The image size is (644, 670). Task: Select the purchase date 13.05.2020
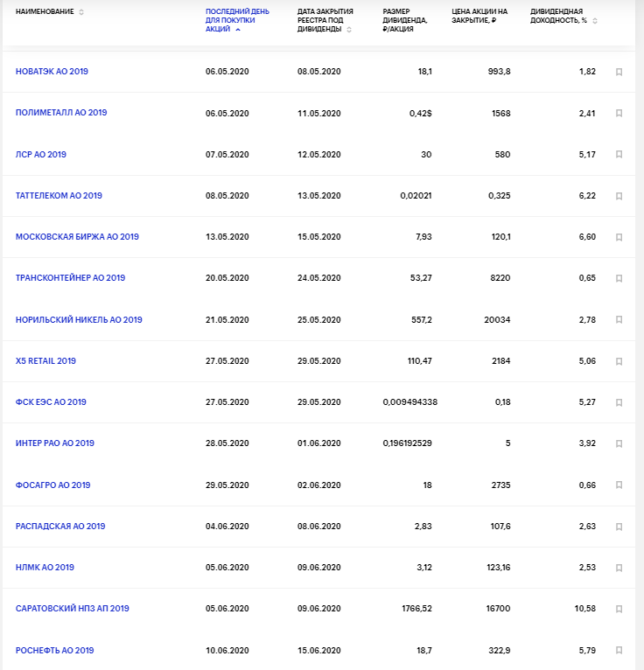pyautogui.click(x=227, y=236)
